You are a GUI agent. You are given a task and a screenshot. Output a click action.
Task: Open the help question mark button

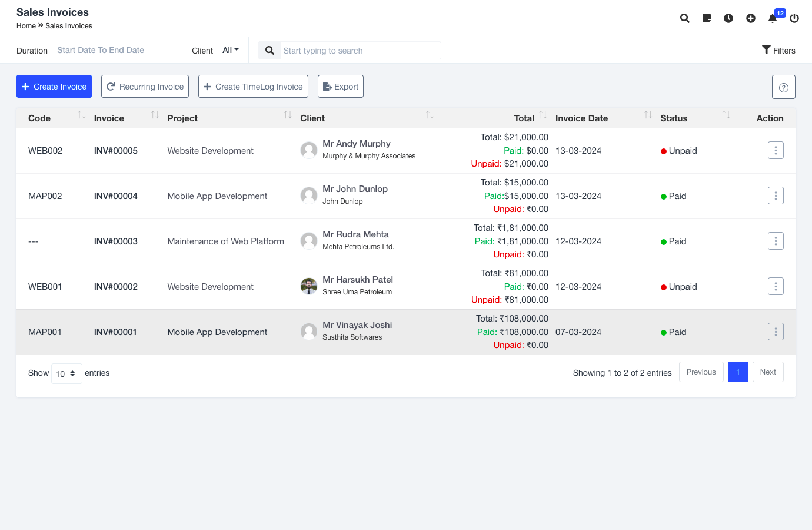coord(783,87)
